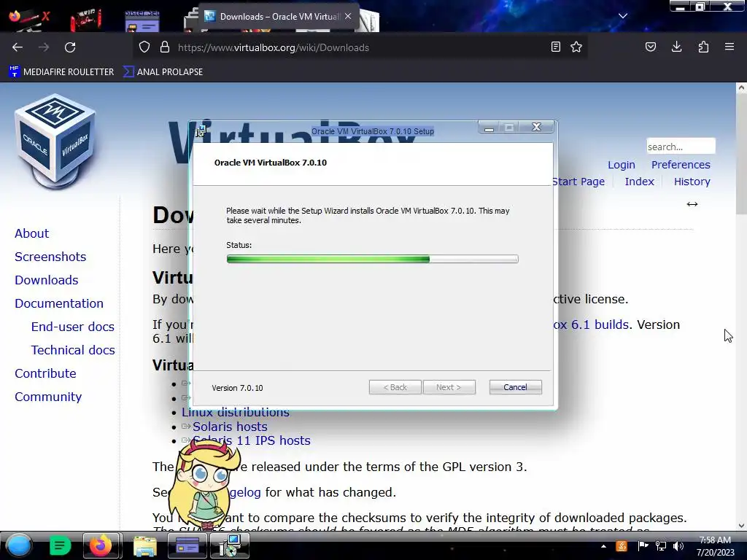Open the Downloads sidebar link
This screenshot has height=560, width=747.
coord(46,280)
